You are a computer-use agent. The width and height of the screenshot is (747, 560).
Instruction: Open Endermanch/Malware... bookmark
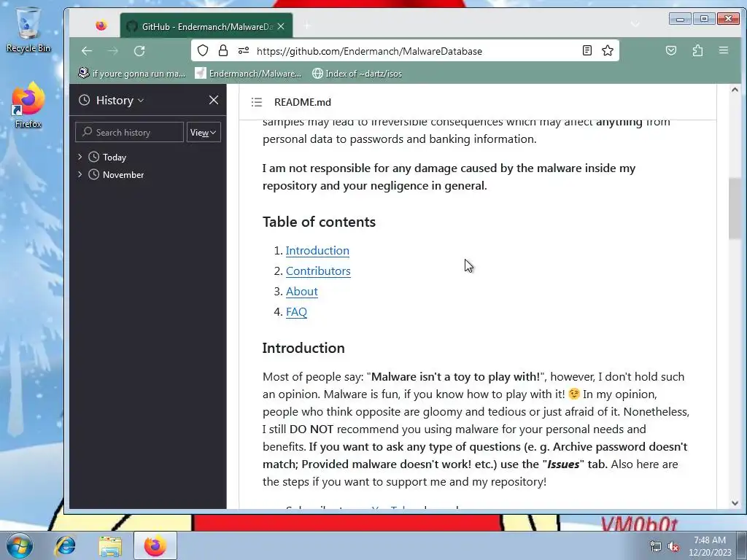248,74
